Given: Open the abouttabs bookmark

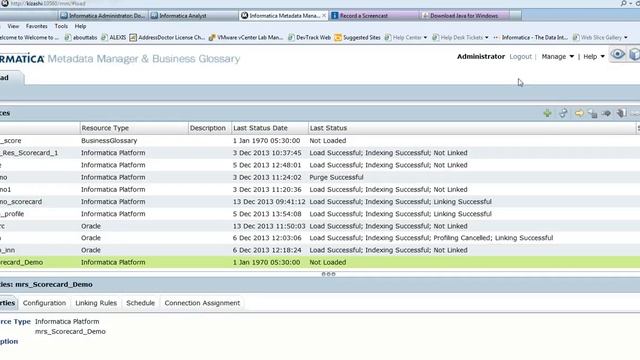Looking at the screenshot, I should tap(81, 38).
